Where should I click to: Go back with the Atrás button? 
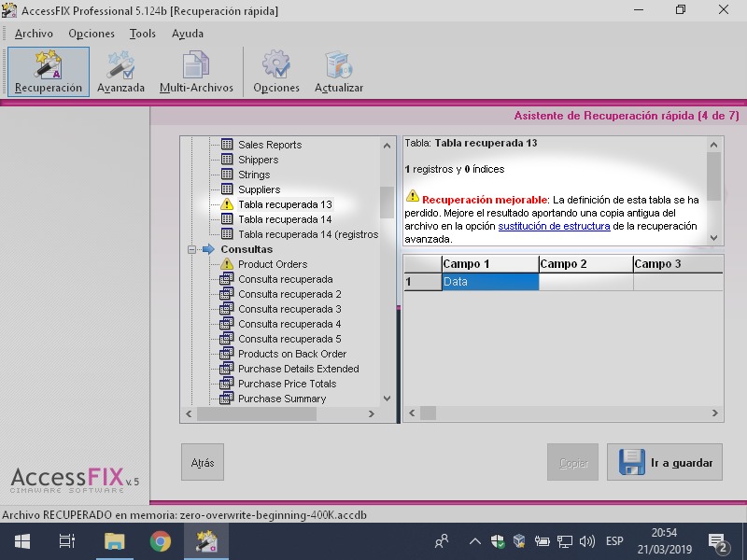click(203, 462)
